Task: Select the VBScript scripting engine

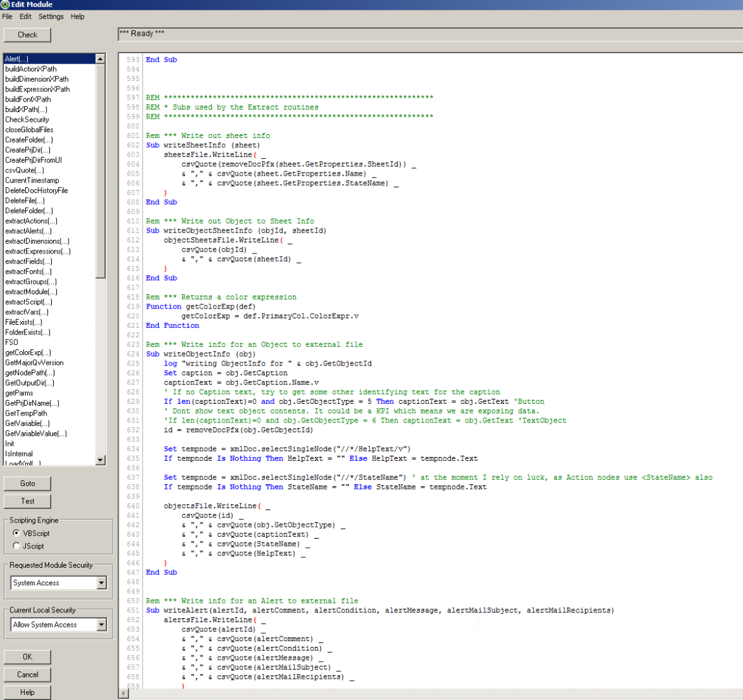Action: [x=16, y=533]
